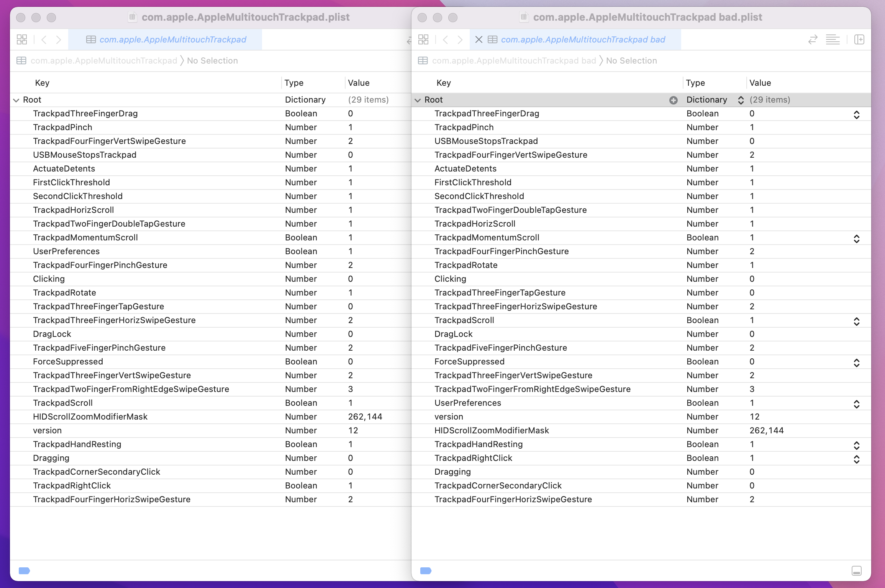The width and height of the screenshot is (885, 588).
Task: Toggle the debug area icon at bottom right
Action: pyautogui.click(x=857, y=571)
